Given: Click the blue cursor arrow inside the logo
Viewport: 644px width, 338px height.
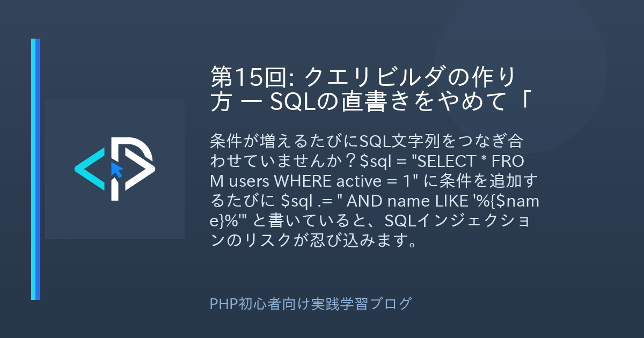Looking at the screenshot, I should [116, 170].
